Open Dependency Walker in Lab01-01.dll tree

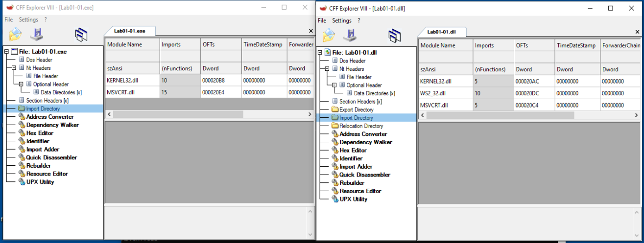click(366, 142)
